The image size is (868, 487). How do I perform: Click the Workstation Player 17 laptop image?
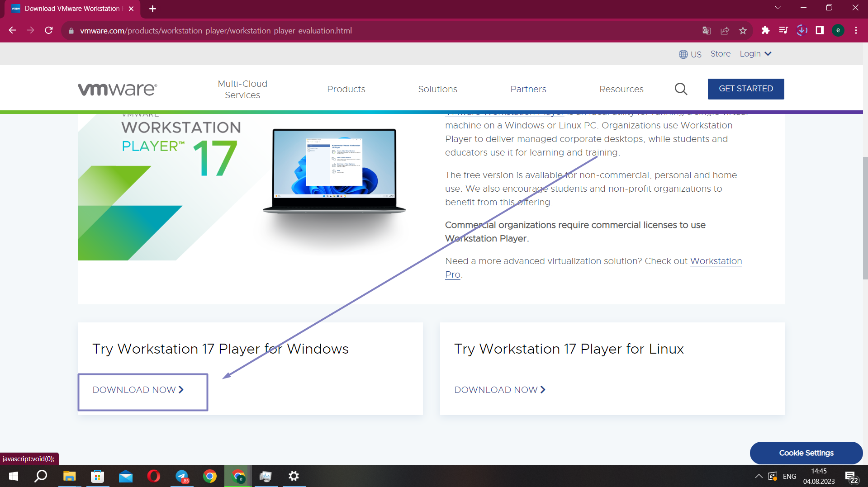click(334, 172)
